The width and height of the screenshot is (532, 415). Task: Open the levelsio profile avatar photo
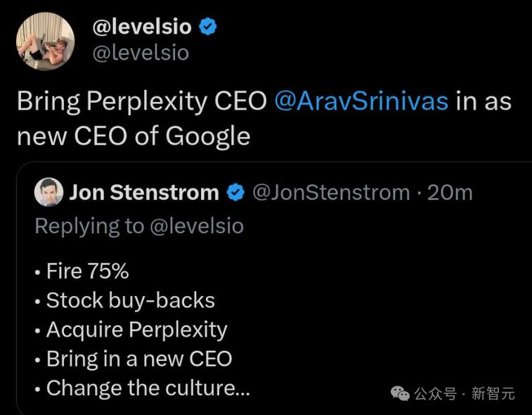pyautogui.click(x=46, y=42)
